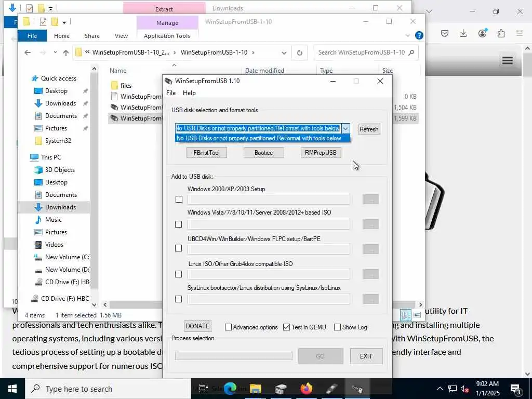This screenshot has width=532, height=399.
Task: Toggle the Advanced options checkbox
Action: click(x=229, y=327)
